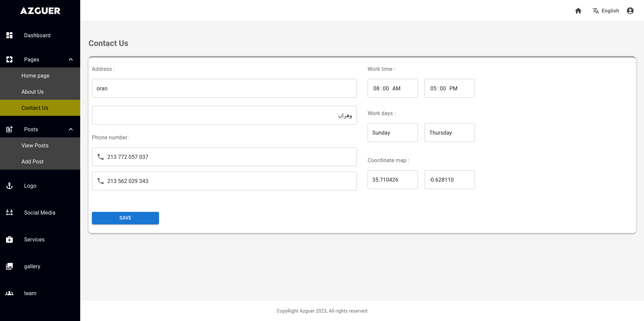Click the Social Media sidebar icon
The height and width of the screenshot is (321, 644).
click(9, 213)
